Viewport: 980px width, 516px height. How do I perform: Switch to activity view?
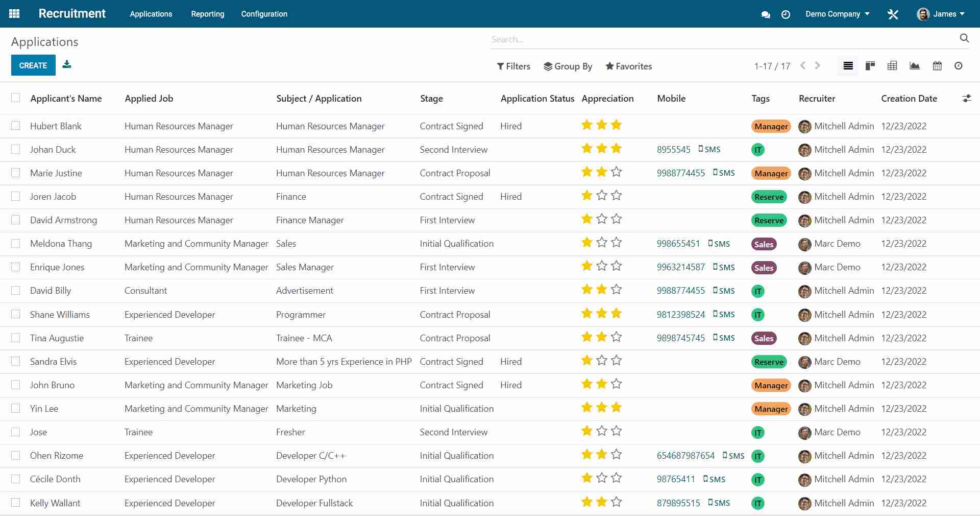pos(959,65)
